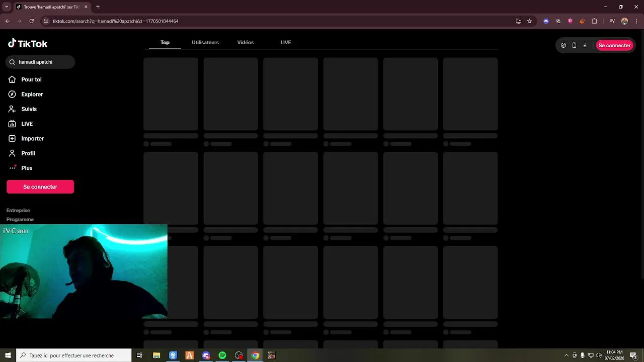The image size is (644, 362).
Task: Open the LIVE sidebar item
Action: point(21,124)
